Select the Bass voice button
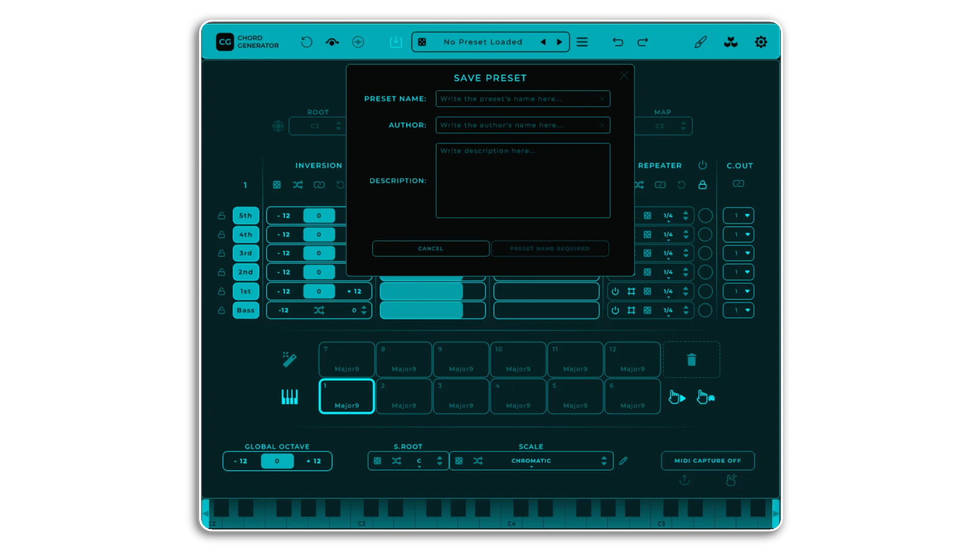 (x=246, y=310)
